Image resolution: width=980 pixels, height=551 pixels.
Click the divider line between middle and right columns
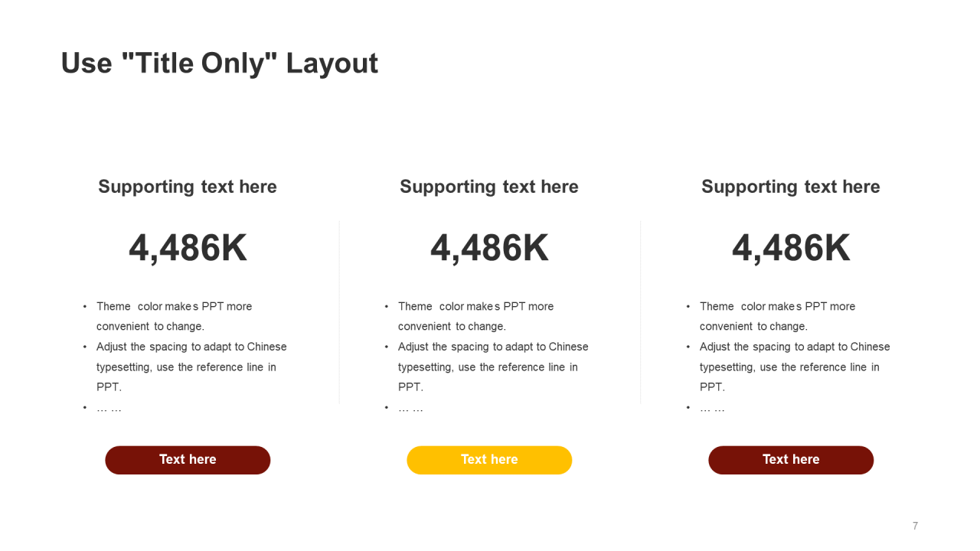640,312
